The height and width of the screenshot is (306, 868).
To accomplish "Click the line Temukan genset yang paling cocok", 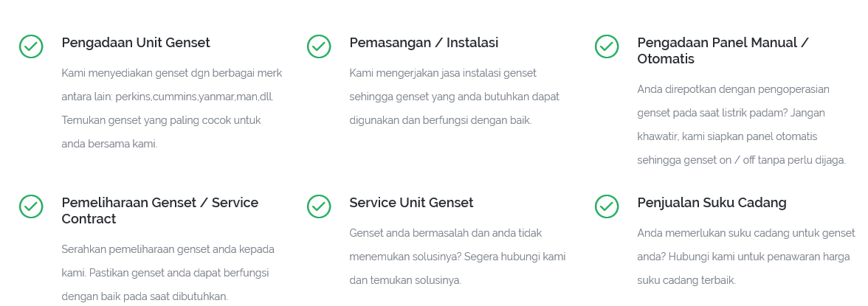I will tap(161, 120).
